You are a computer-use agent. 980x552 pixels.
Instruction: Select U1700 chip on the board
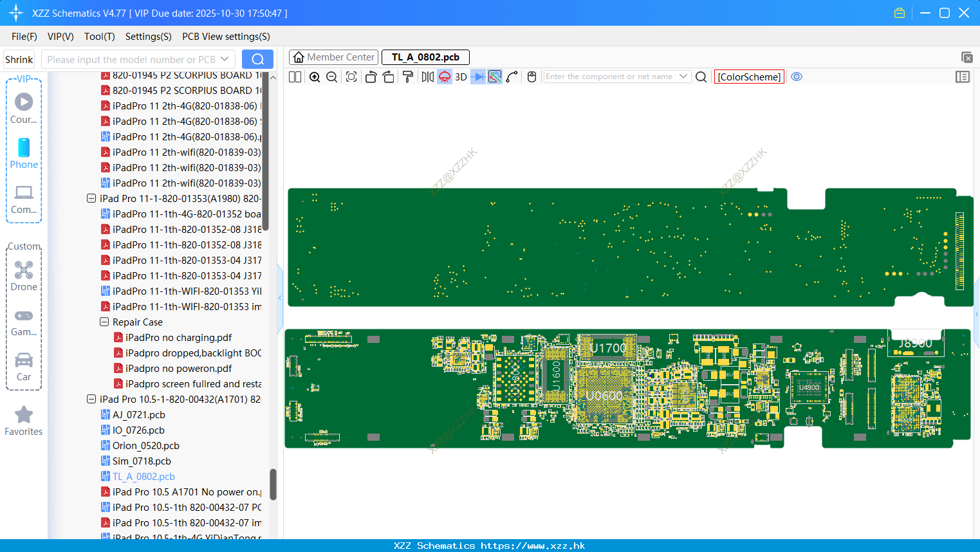point(608,348)
